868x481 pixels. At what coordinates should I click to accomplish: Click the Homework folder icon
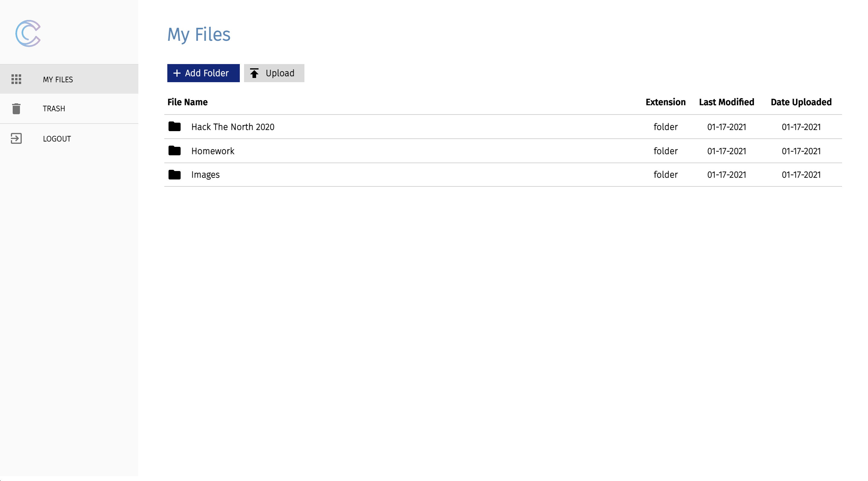click(x=175, y=151)
